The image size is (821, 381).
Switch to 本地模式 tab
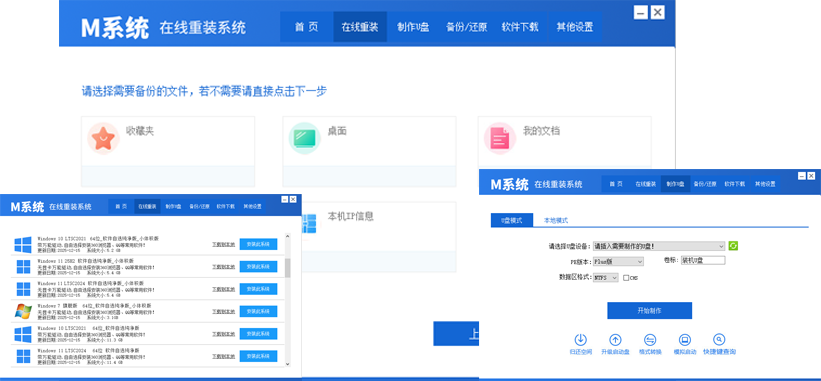pos(556,220)
